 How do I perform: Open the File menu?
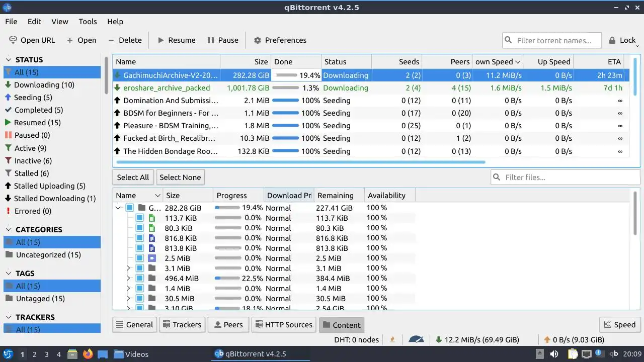11,22
